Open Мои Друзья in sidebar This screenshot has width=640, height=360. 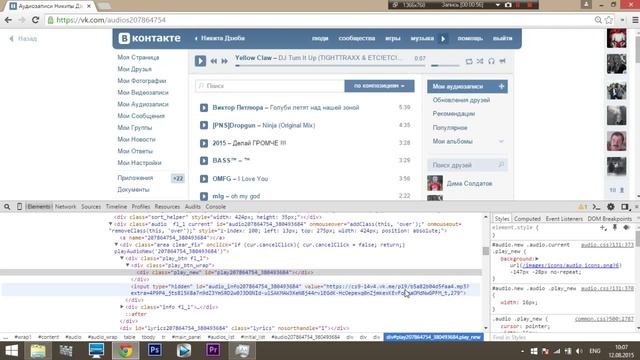(134, 69)
